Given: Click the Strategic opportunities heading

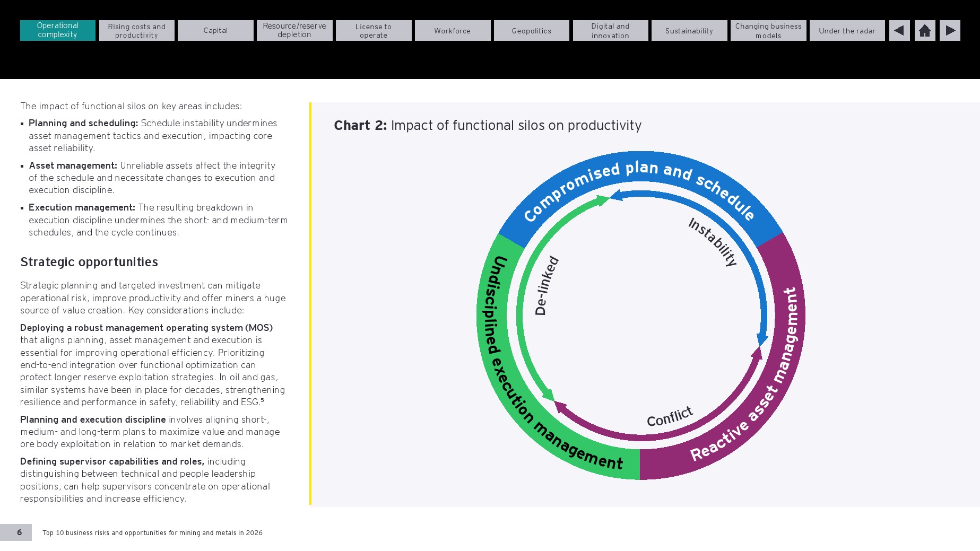Looking at the screenshot, I should pyautogui.click(x=89, y=262).
